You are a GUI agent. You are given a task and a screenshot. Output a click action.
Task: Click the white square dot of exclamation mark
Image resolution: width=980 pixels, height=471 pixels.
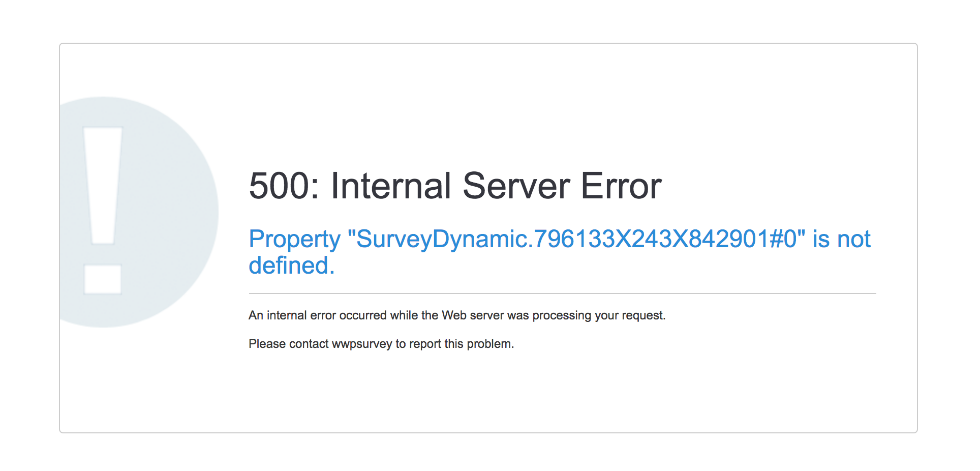tap(103, 279)
